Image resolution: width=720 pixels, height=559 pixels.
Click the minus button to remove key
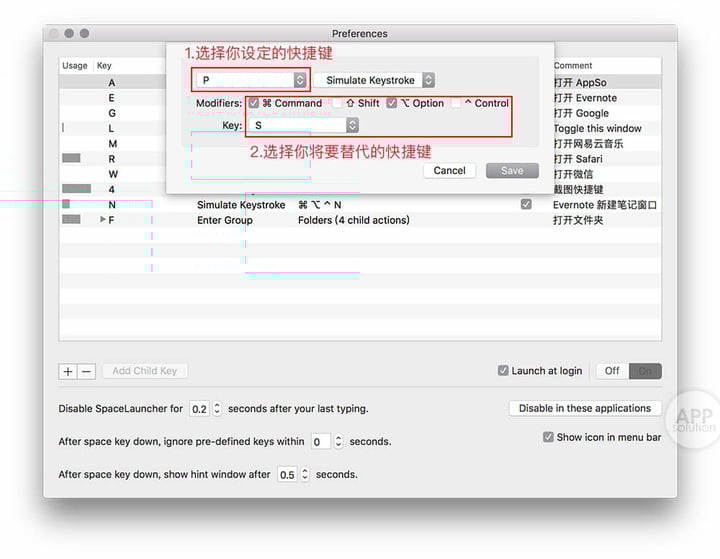(x=86, y=371)
